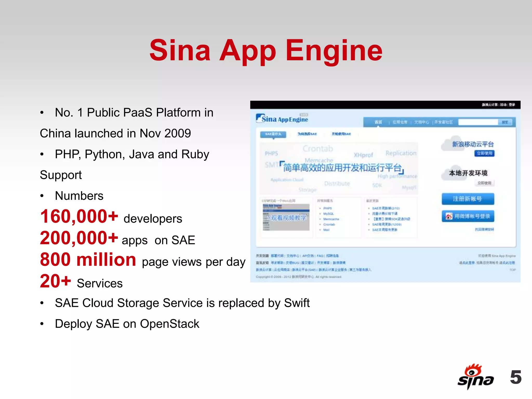Click the 本地开发环境 cloud heading
This screenshot has height=399, width=532.
point(468,173)
